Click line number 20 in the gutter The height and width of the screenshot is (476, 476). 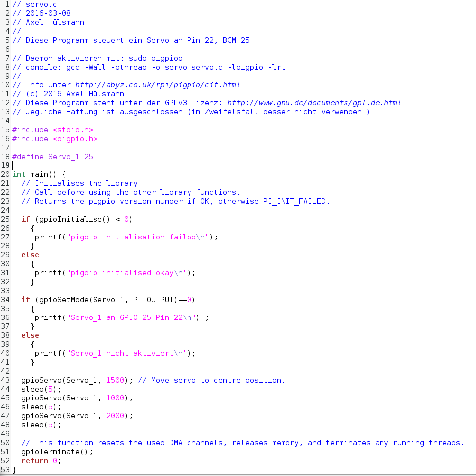coord(5,174)
